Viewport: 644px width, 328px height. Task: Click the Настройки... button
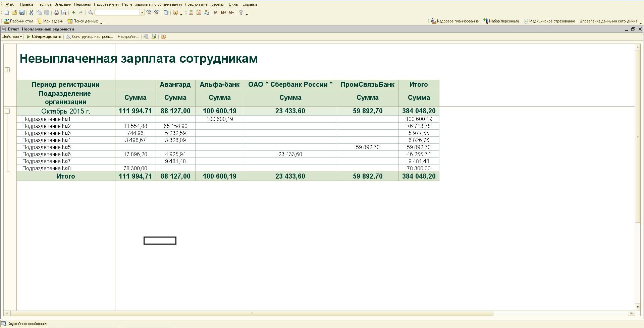point(128,37)
